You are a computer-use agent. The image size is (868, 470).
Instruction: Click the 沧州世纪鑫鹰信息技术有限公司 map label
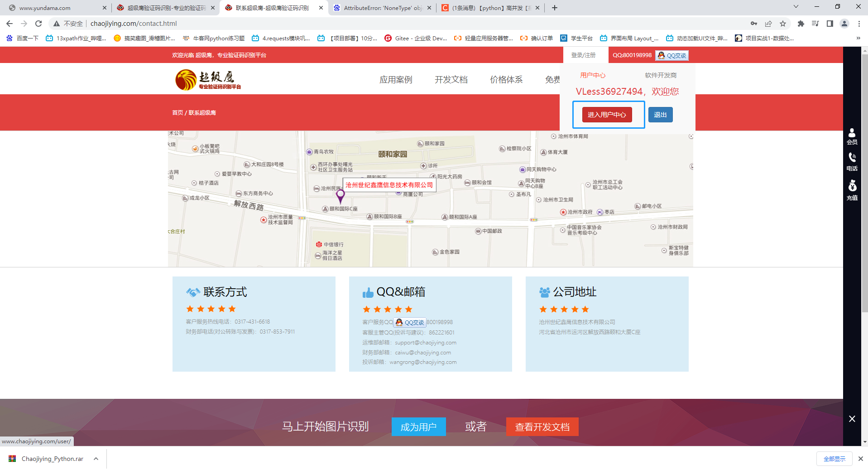(389, 185)
